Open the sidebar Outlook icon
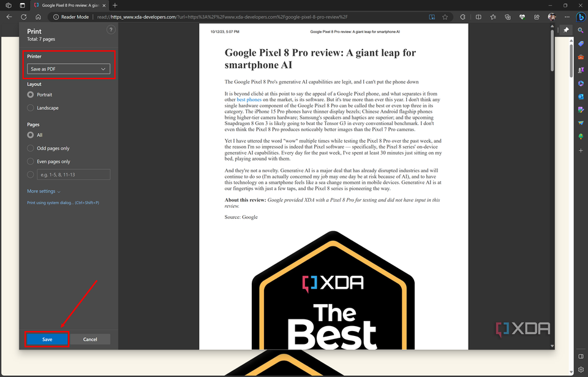This screenshot has width=588, height=377. point(581,96)
